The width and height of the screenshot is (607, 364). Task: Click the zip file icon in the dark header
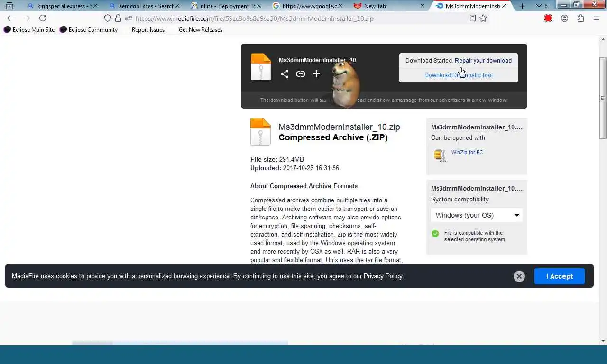click(x=261, y=67)
